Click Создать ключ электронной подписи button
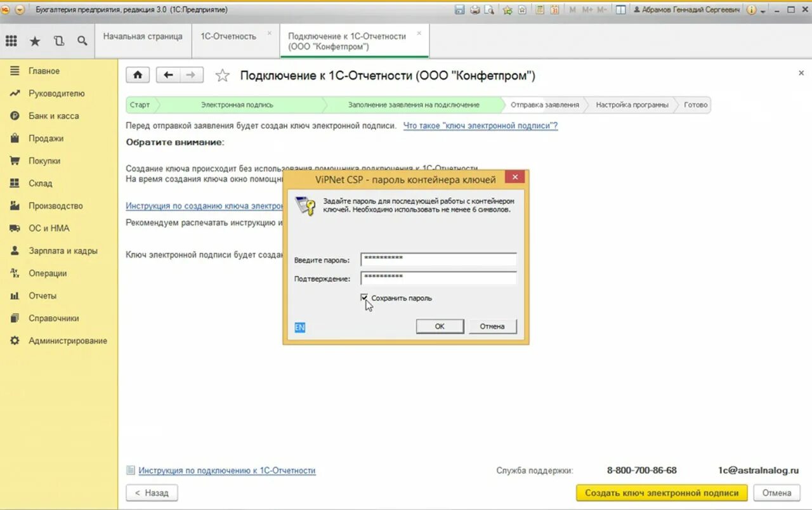Viewport: 812px width, 510px height. point(662,493)
